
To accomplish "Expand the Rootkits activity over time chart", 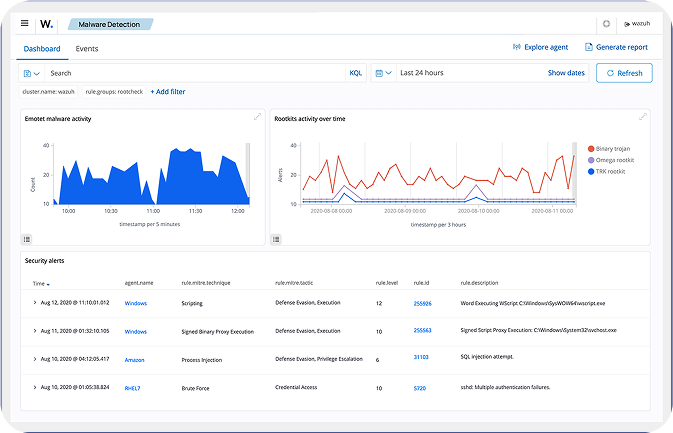I will (643, 117).
